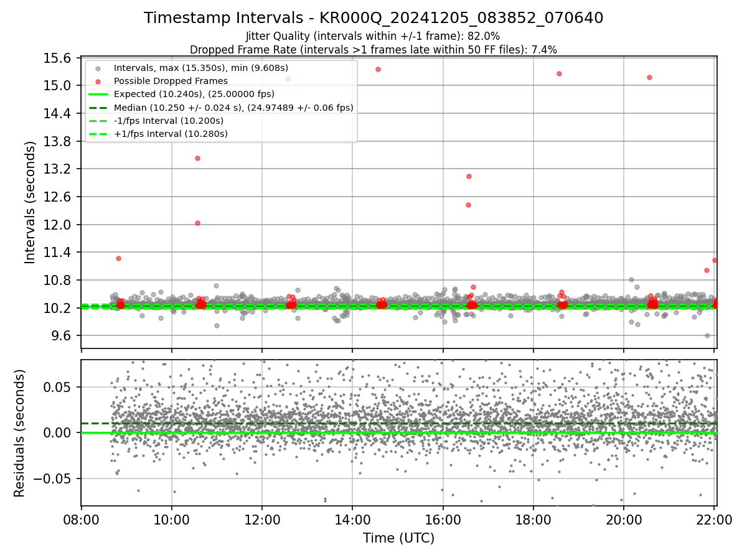Click the 20:00 x-axis tick label
This screenshot has height=560, width=747.
624,519
